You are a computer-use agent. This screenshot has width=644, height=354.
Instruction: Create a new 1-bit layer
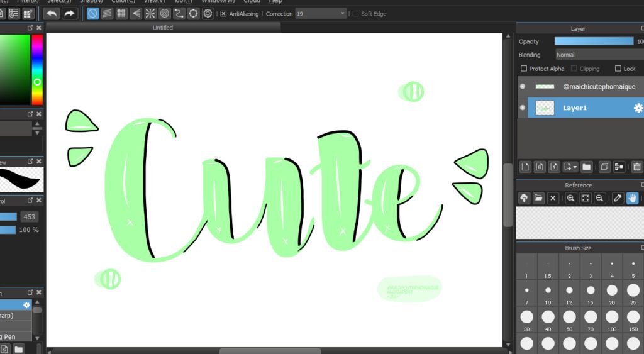(554, 167)
